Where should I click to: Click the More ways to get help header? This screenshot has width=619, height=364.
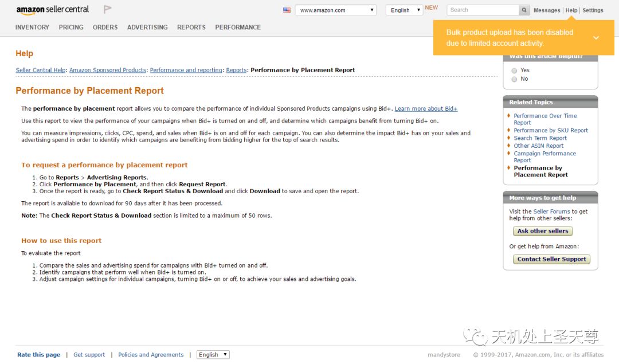tap(550, 198)
